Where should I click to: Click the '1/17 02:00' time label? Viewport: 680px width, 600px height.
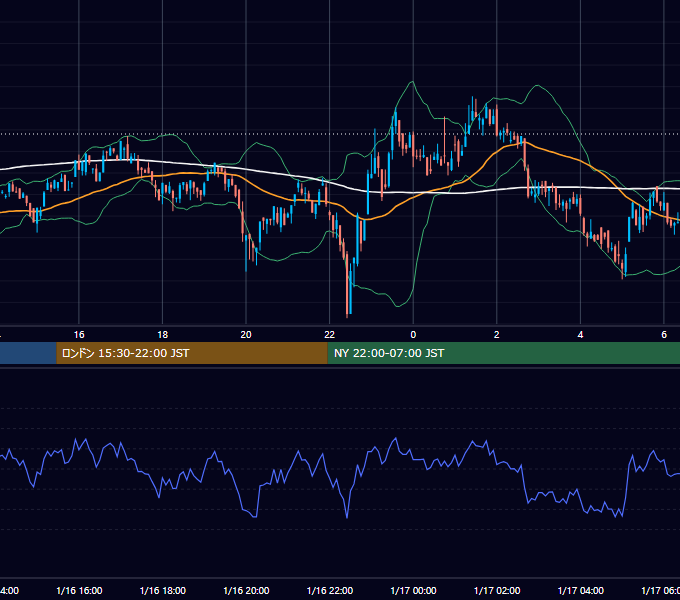click(497, 590)
